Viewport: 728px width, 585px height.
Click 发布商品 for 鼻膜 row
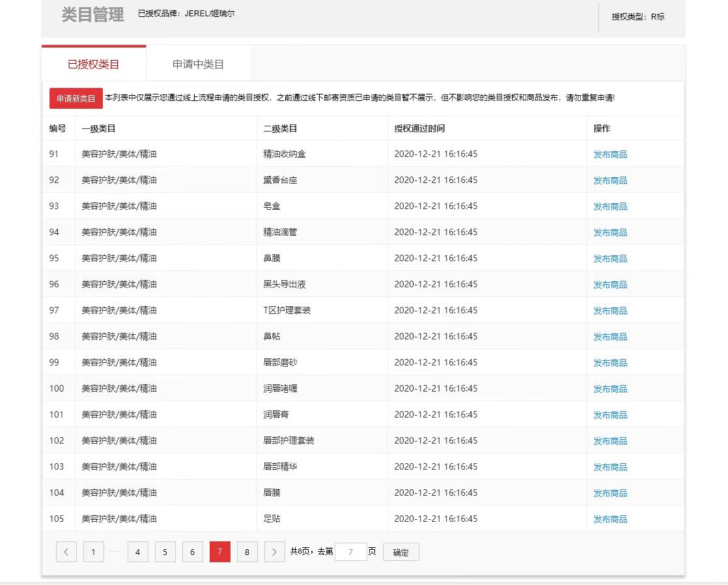[610, 259]
